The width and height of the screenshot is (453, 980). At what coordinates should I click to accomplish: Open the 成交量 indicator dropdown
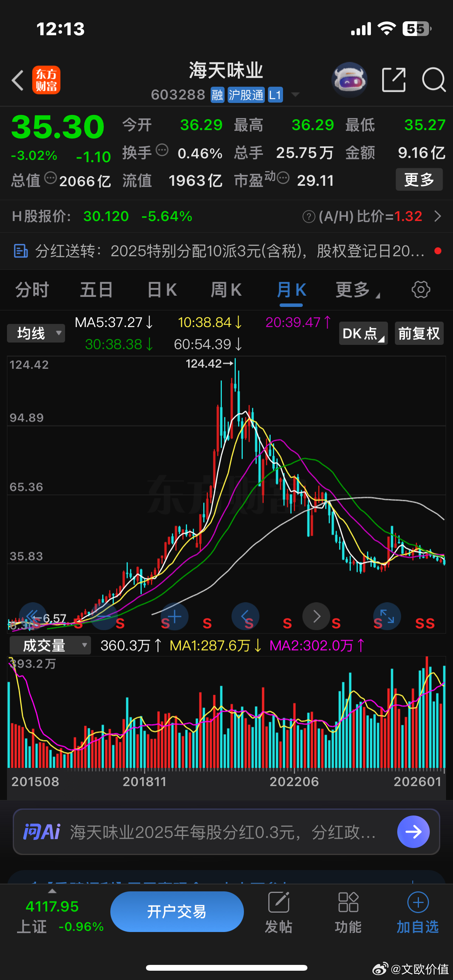click(x=50, y=645)
